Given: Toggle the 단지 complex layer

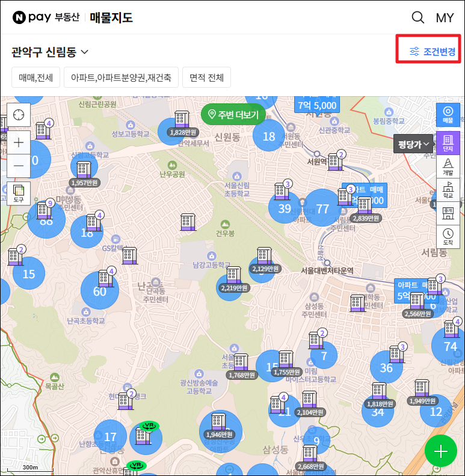Looking at the screenshot, I should coord(448,142).
